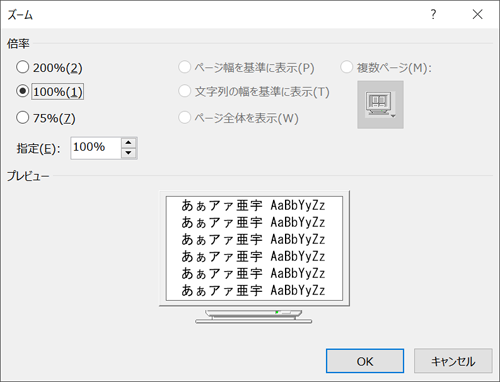Open the multiple pages monitor icon picker
Image resolution: width=500 pixels, height=382 pixels.
pos(380,105)
